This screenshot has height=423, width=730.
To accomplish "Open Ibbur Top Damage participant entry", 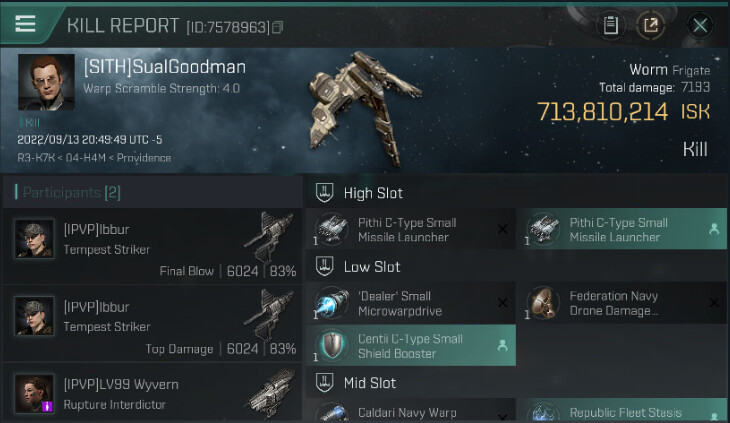I will (x=153, y=324).
